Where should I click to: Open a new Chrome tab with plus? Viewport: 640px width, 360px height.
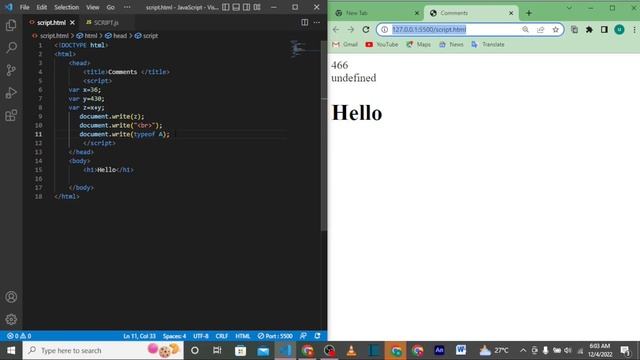click(529, 13)
